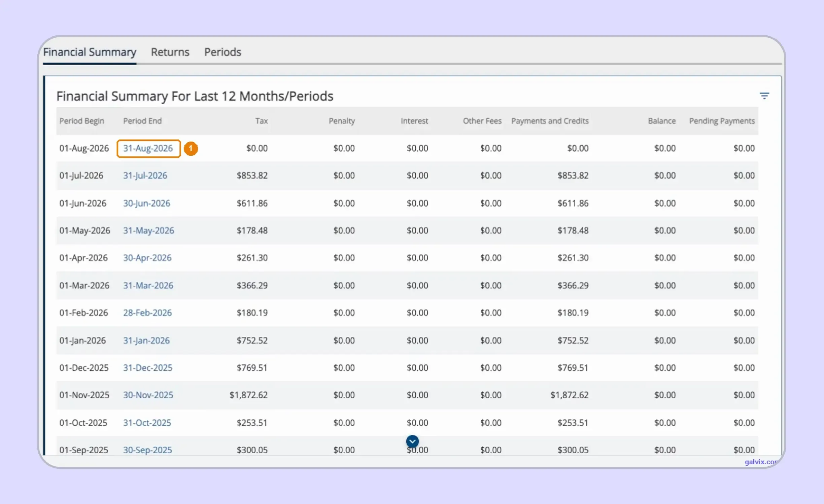The width and height of the screenshot is (824, 504).
Task: Open the table filter icon
Action: tap(764, 96)
